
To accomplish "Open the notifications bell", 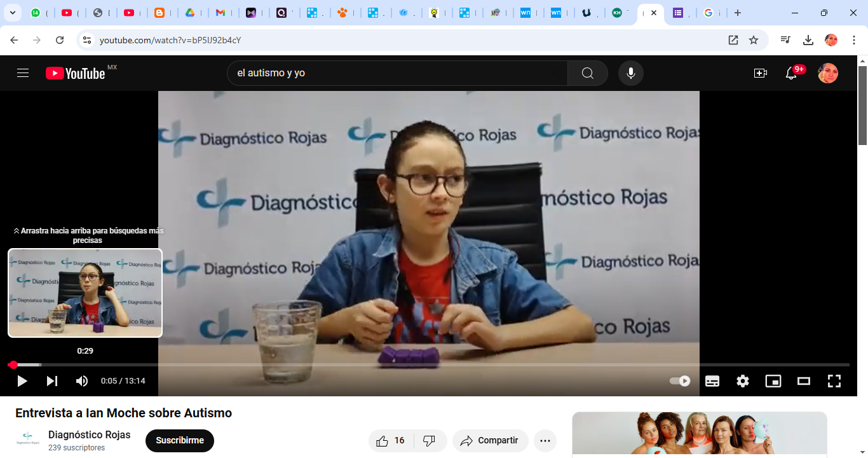I will 791,73.
